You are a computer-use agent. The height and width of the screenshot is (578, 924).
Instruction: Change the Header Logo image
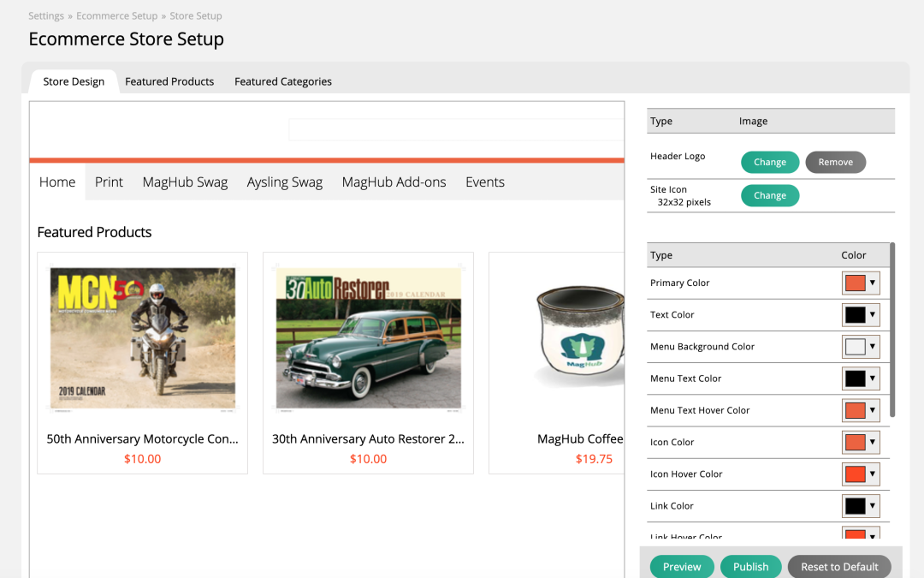pyautogui.click(x=770, y=162)
